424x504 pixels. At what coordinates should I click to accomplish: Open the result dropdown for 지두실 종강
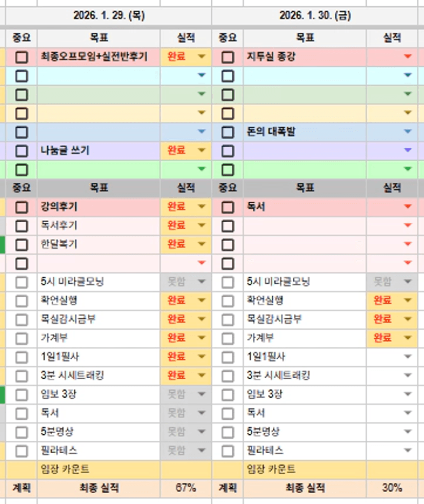(408, 57)
